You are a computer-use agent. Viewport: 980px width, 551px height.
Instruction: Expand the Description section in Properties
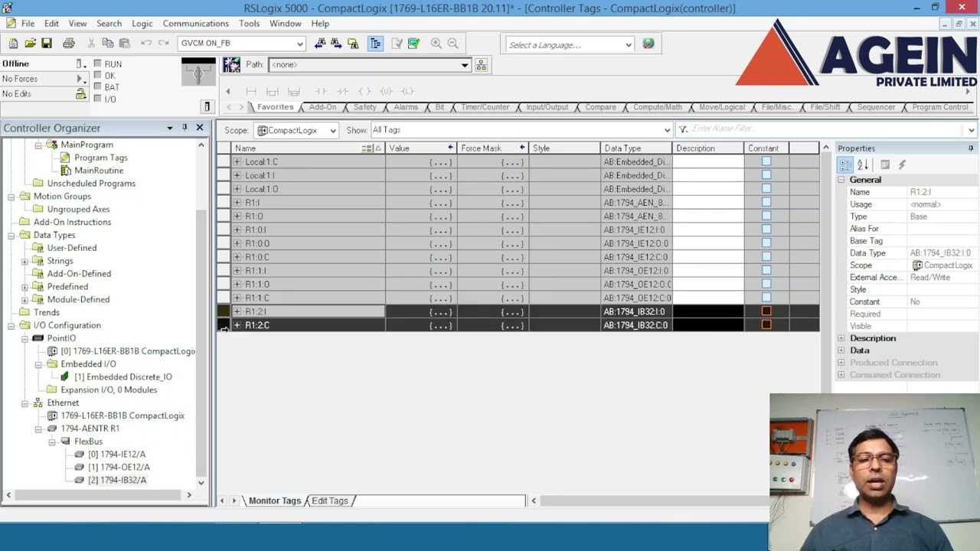pyautogui.click(x=841, y=338)
